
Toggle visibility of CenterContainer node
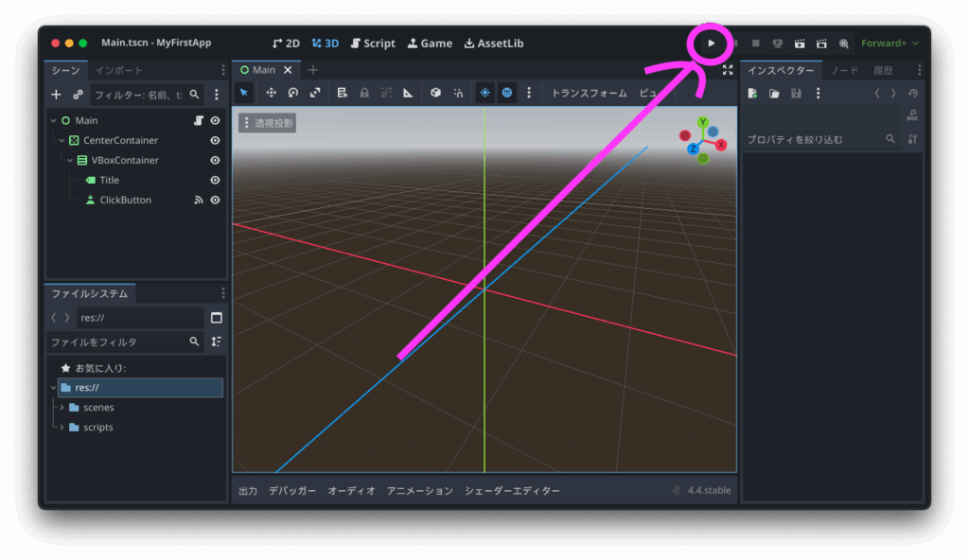point(215,141)
